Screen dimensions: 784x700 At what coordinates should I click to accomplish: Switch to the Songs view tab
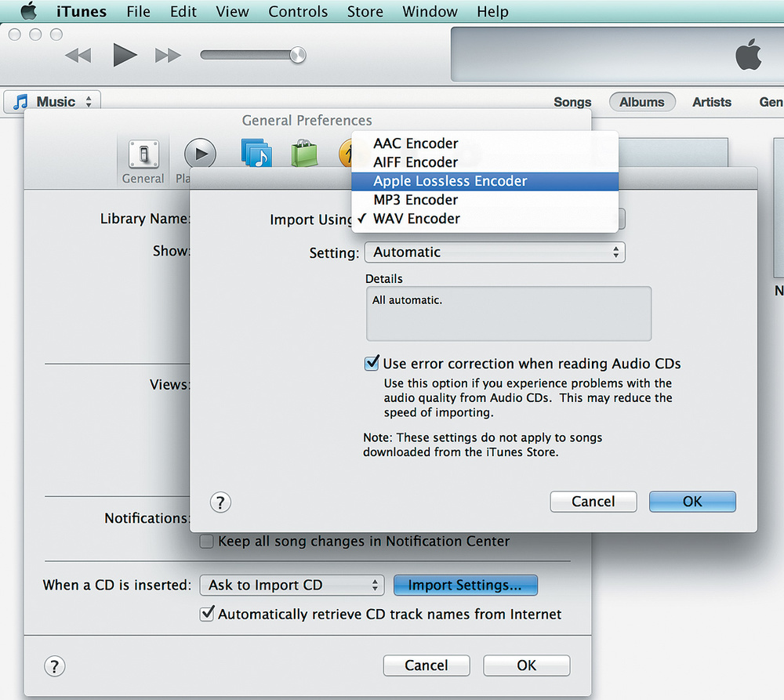click(572, 102)
